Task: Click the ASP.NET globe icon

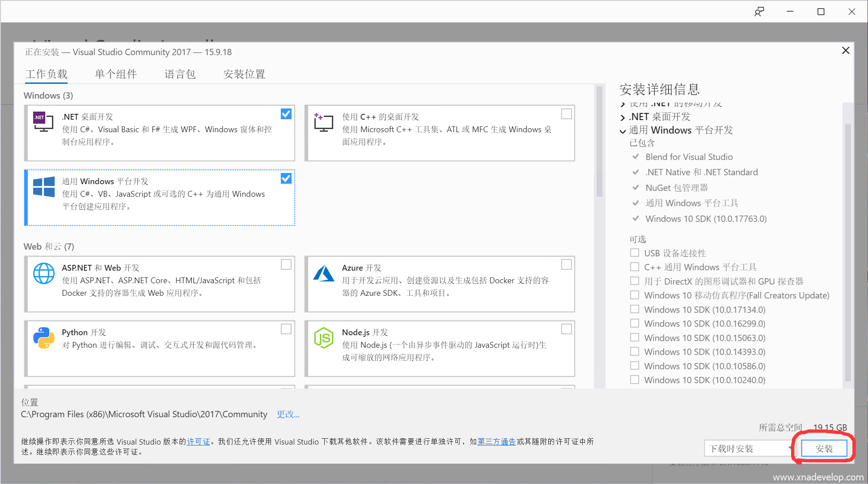Action: click(x=44, y=273)
